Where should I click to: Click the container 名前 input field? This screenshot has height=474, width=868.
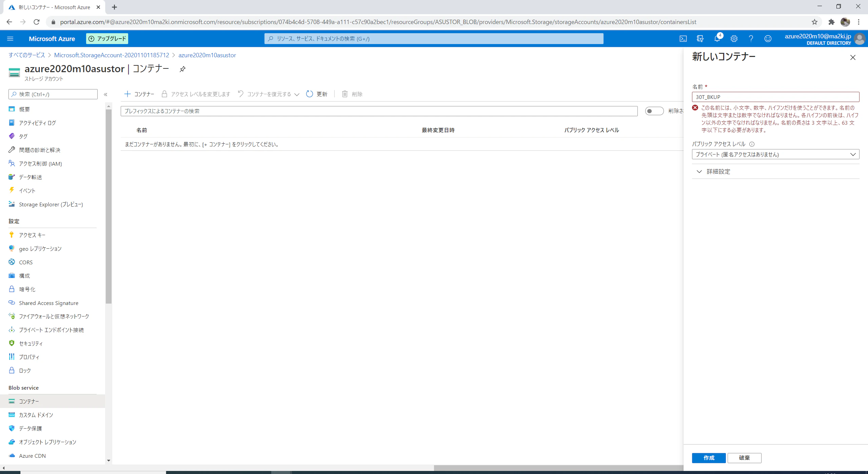point(775,97)
